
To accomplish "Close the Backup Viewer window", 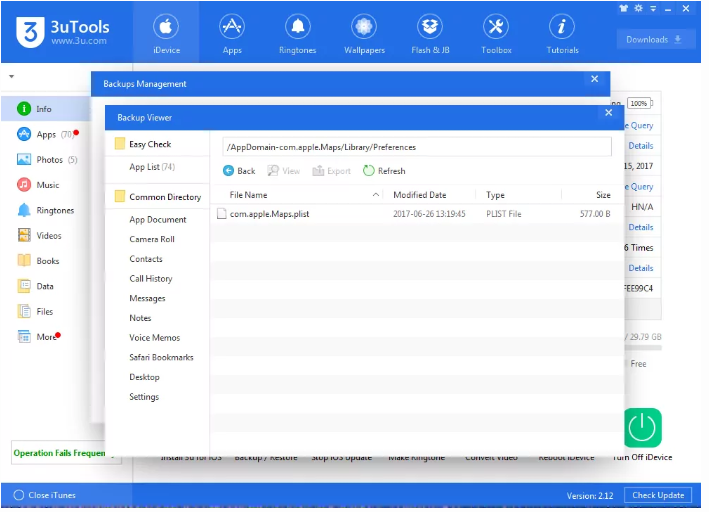I will [609, 113].
